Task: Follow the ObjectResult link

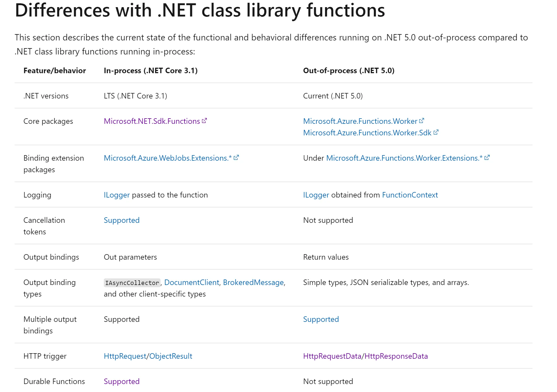Action: coord(171,356)
